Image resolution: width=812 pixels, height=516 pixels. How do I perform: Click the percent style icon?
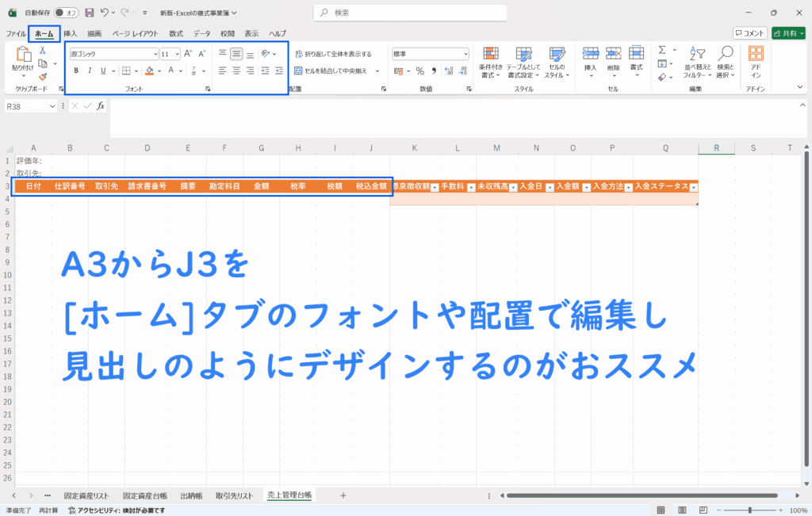point(419,71)
